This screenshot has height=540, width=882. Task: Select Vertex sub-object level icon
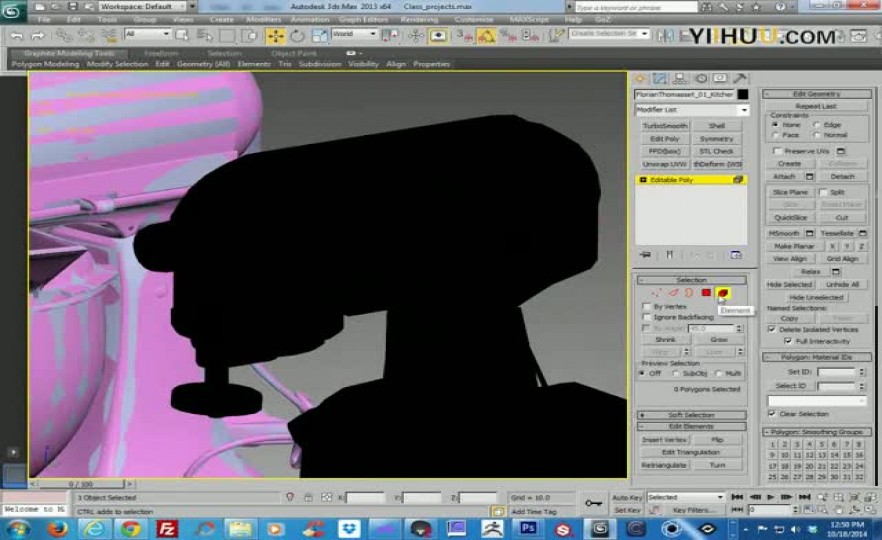tap(656, 292)
